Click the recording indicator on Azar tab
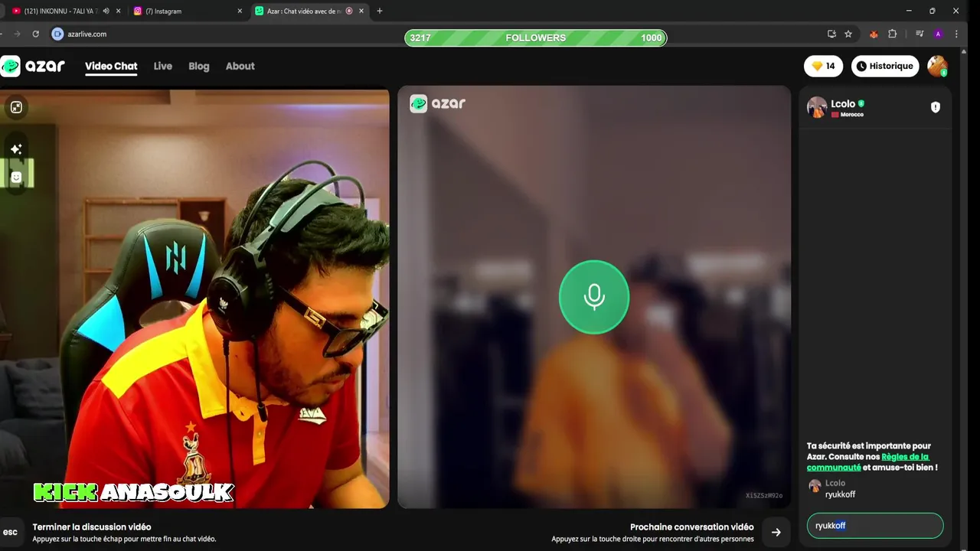 click(x=349, y=11)
